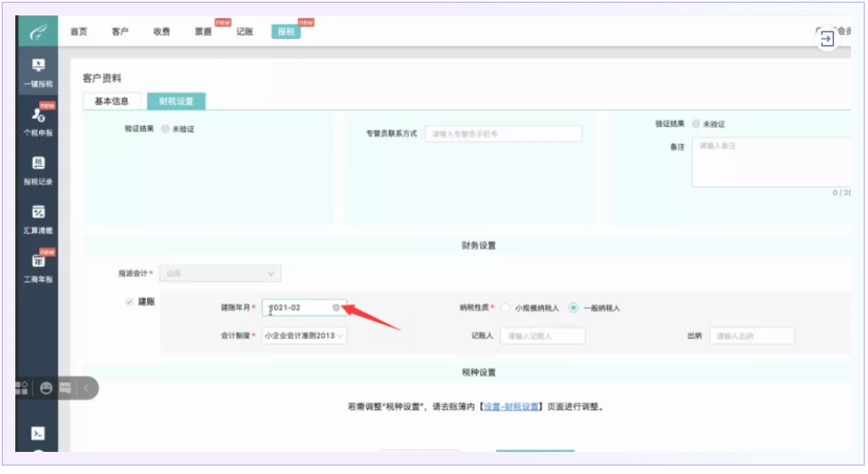Click the terminal icon in sidebar bottom
Viewport: 868px width, 474px height.
[x=38, y=433]
